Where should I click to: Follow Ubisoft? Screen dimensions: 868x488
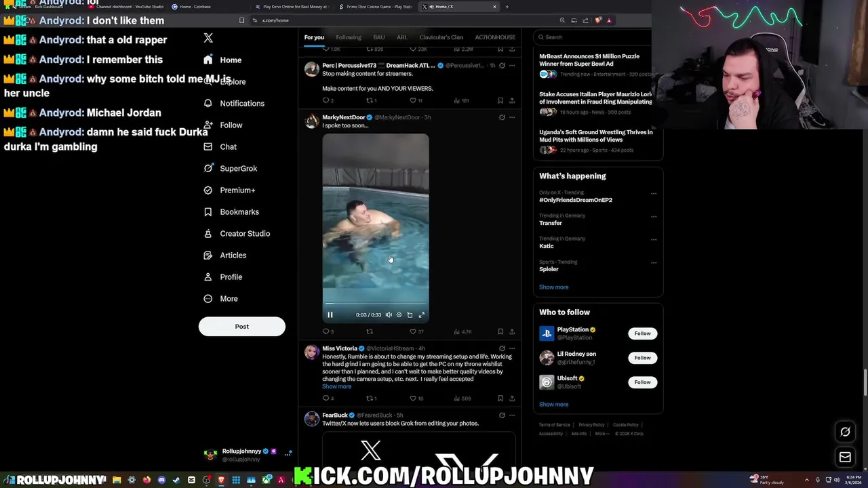(642, 382)
